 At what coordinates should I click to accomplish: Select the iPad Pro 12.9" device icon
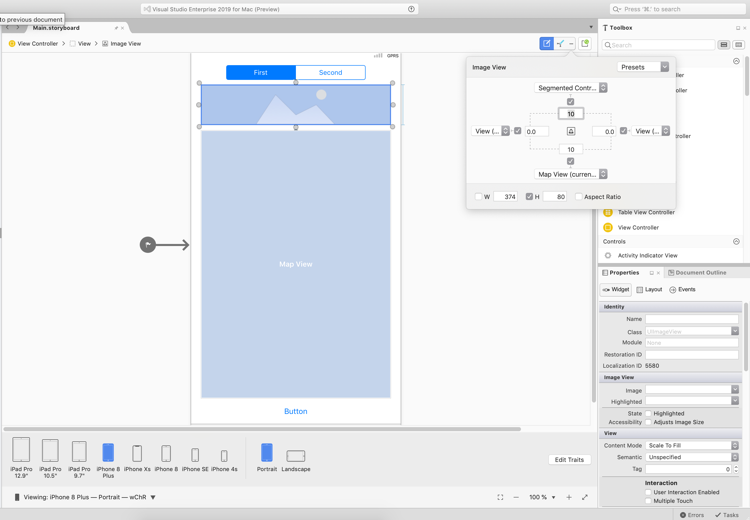pos(21,451)
